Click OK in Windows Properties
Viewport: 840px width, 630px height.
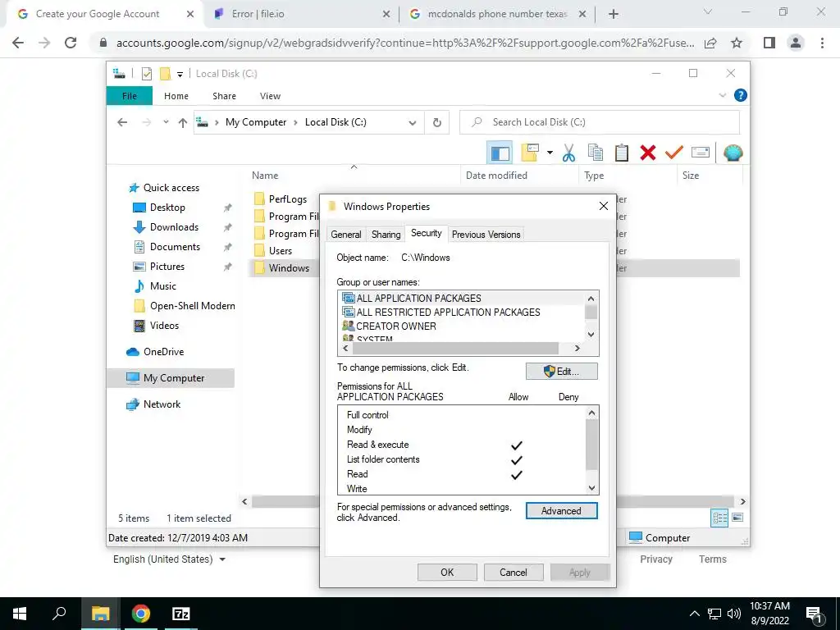447,572
